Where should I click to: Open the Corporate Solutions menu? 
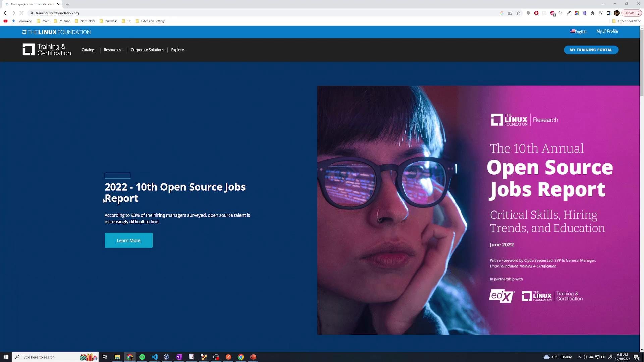click(147, 50)
